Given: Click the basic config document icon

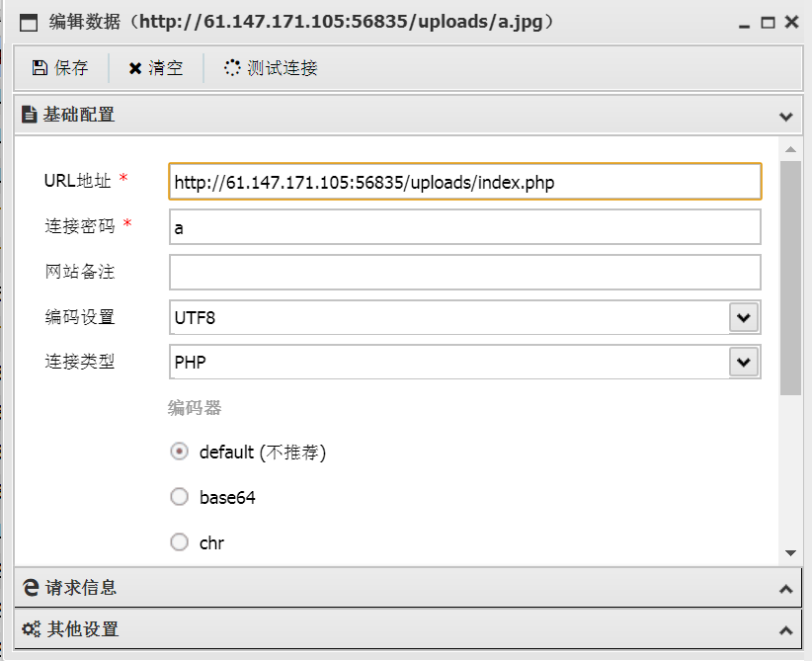Looking at the screenshot, I should [x=30, y=114].
